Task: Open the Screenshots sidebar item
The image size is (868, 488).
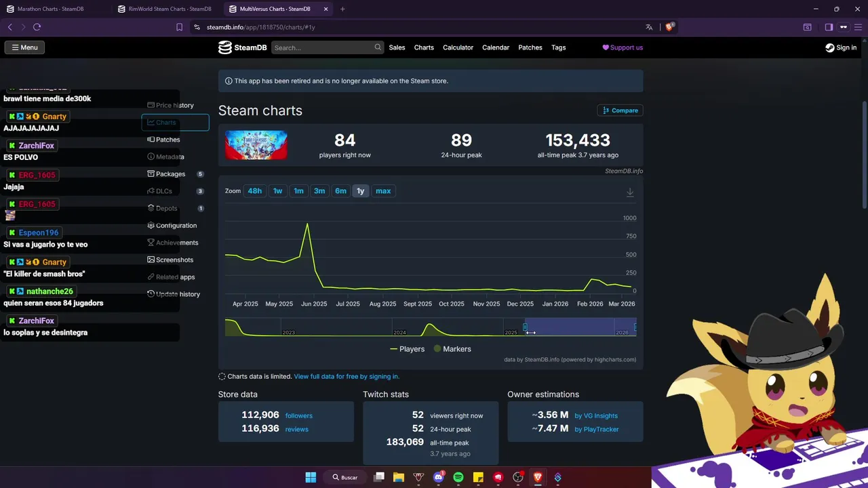Action: (175, 260)
